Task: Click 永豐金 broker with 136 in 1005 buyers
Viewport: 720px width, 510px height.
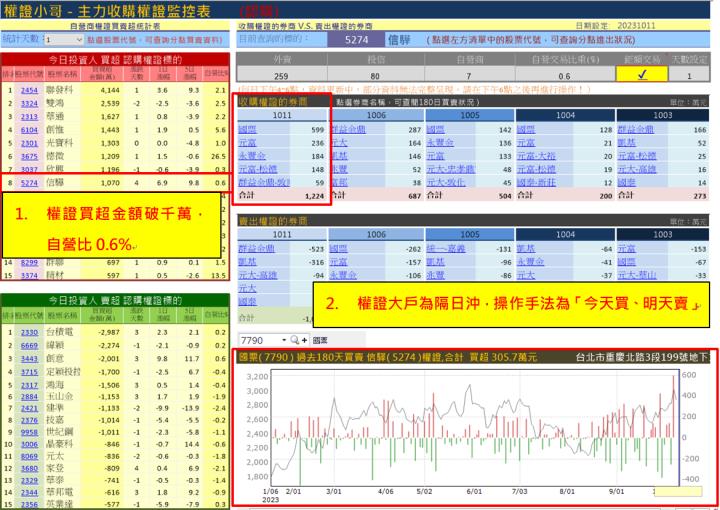Action: (440, 143)
